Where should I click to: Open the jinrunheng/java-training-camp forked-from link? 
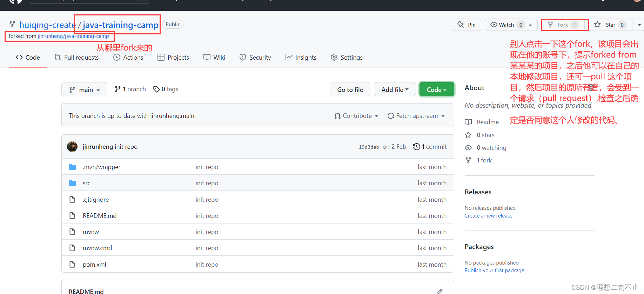tap(73, 36)
